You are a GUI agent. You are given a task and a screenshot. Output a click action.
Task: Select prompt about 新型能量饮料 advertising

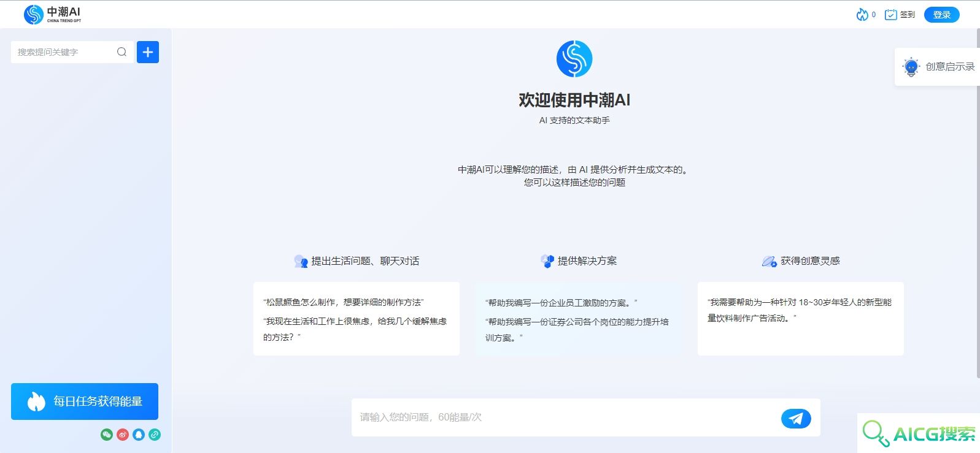click(800, 310)
